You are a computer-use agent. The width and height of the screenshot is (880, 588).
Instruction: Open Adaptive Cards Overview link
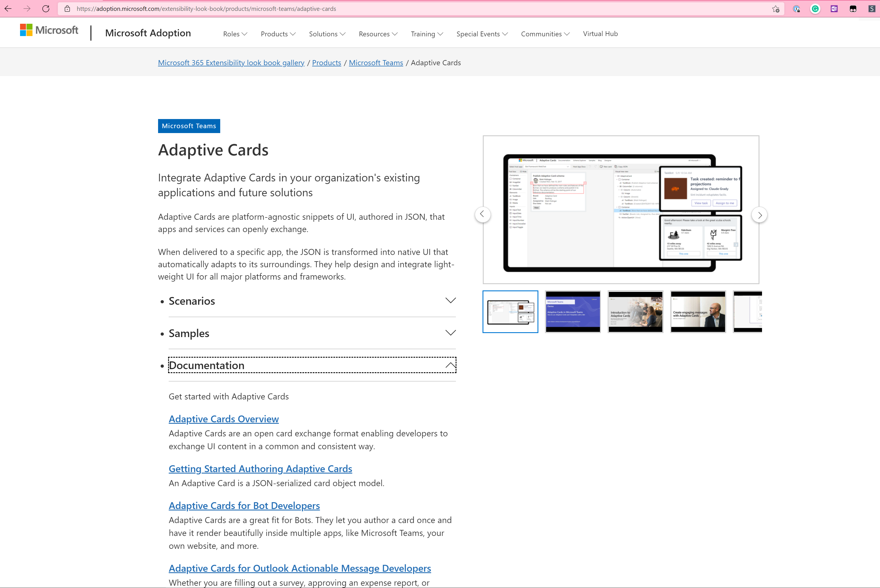pyautogui.click(x=224, y=419)
